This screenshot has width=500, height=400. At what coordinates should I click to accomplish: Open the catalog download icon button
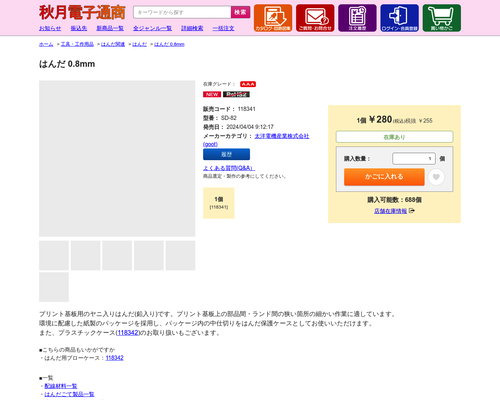click(273, 18)
